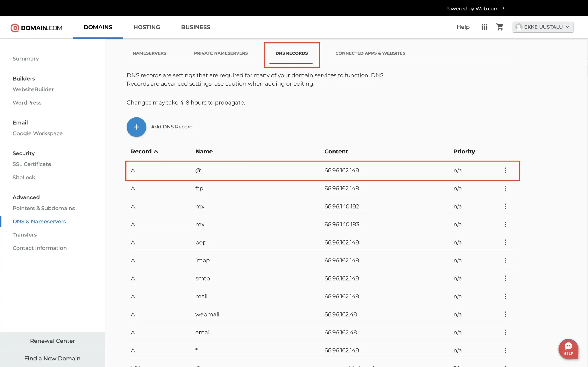
Task: Open the SSL Certificate page from the sidebar
Action: [x=32, y=164]
